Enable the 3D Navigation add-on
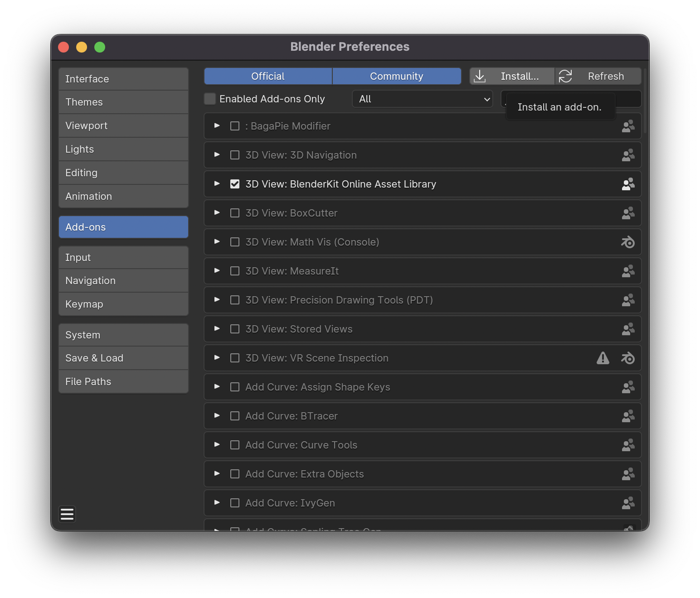This screenshot has height=598, width=700. [235, 155]
